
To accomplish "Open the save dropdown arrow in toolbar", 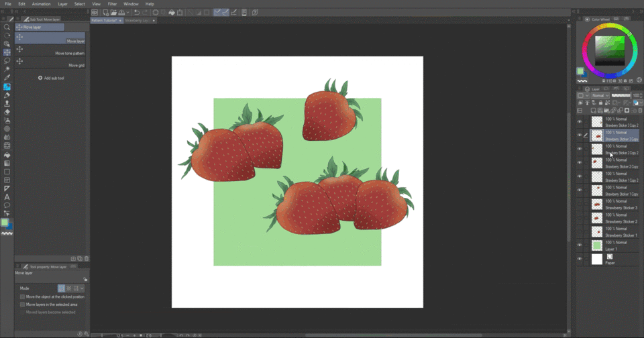I will tap(127, 12).
